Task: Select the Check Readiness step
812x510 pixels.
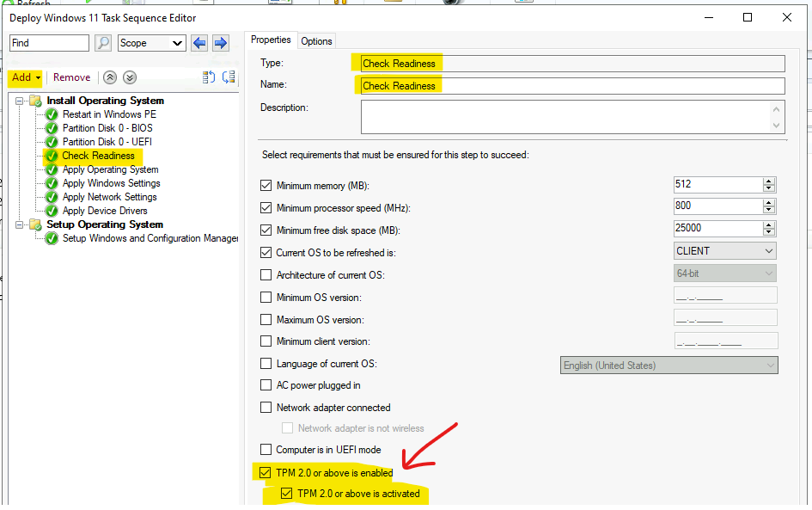Action: (99, 156)
